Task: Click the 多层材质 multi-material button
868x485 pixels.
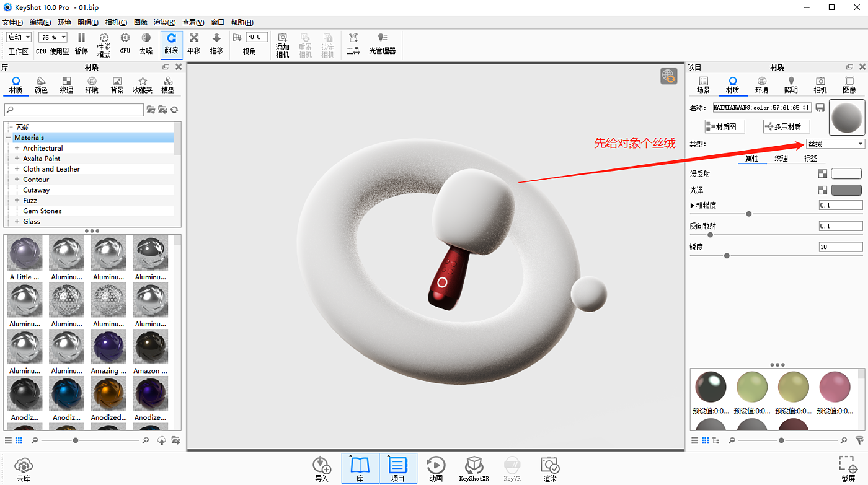Action: point(786,126)
